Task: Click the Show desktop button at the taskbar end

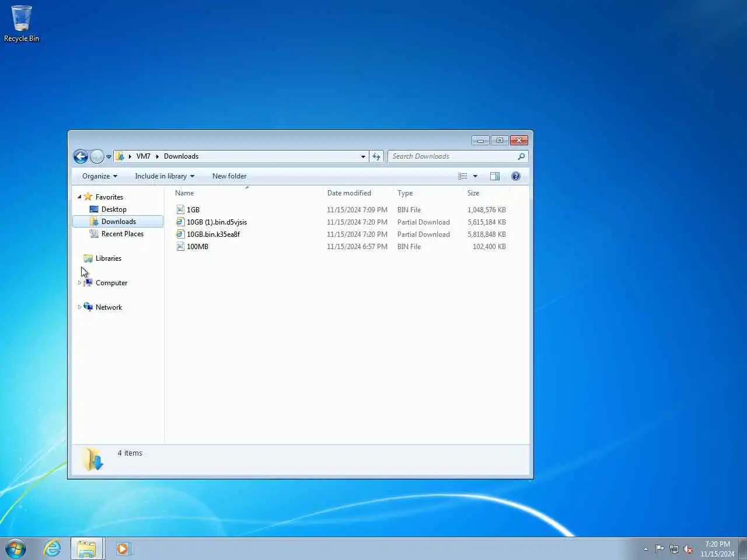Action: pos(743,549)
